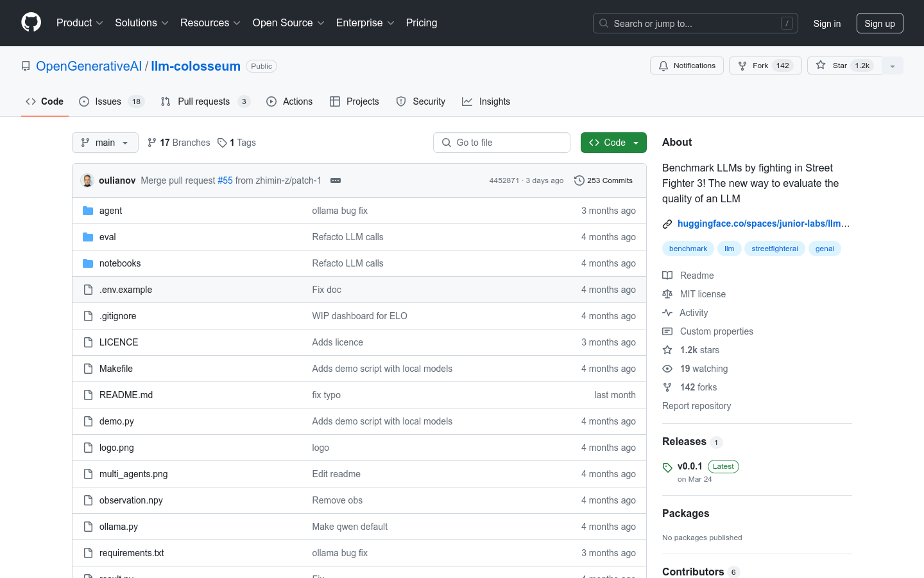Click the GitHub logo icon

coord(31,22)
